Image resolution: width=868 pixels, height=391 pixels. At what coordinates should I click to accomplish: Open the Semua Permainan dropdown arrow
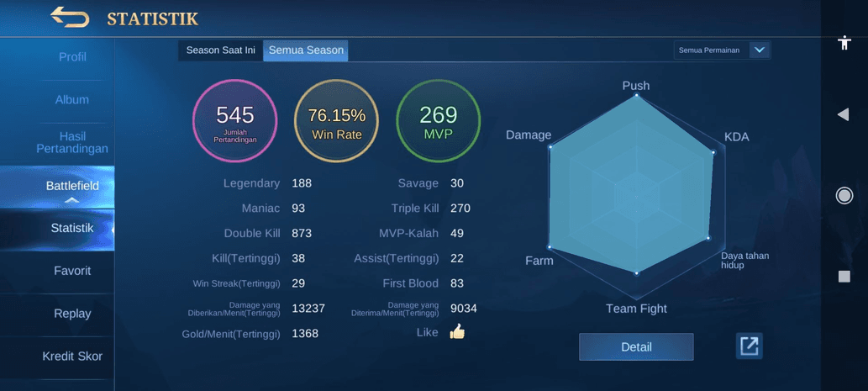[760, 50]
